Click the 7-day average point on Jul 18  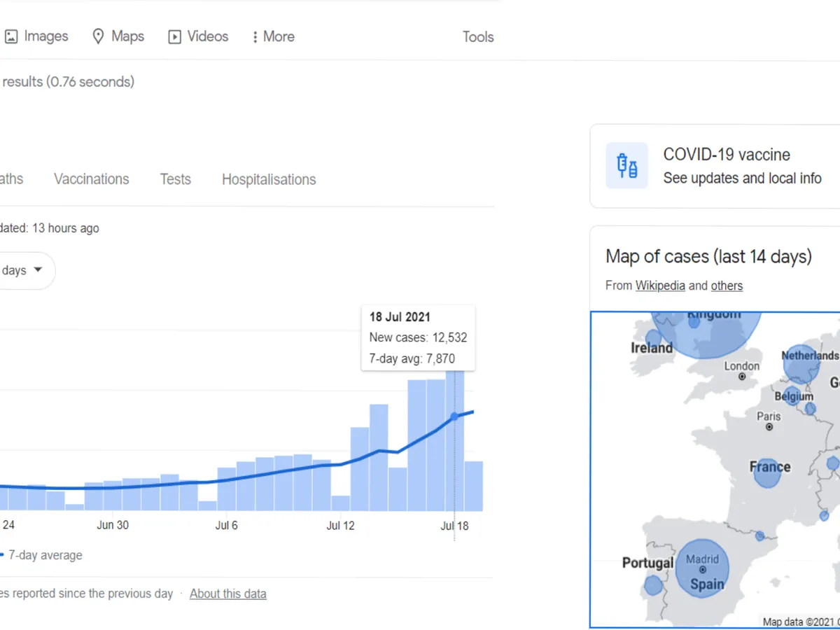[x=454, y=416]
